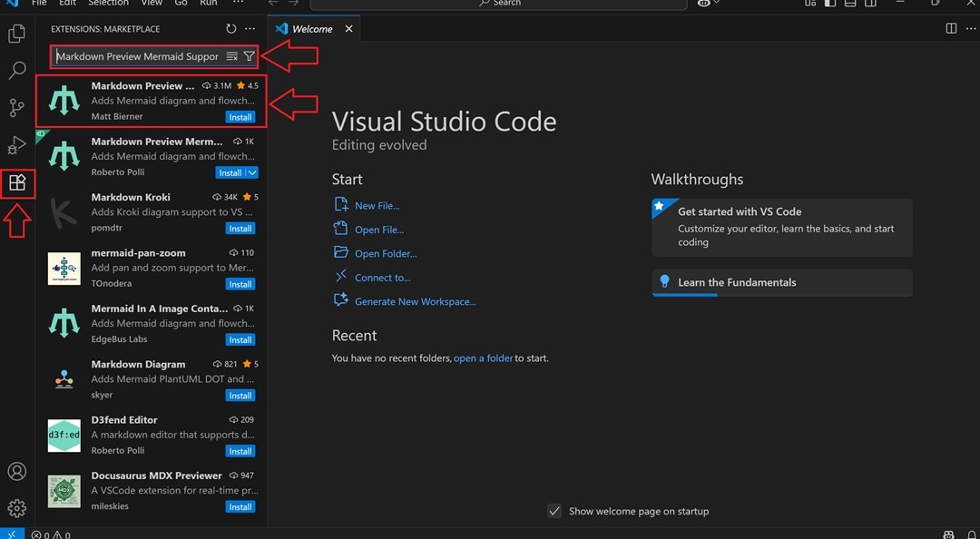This screenshot has width=980, height=539.
Task: Open the View menu
Action: [x=151, y=4]
